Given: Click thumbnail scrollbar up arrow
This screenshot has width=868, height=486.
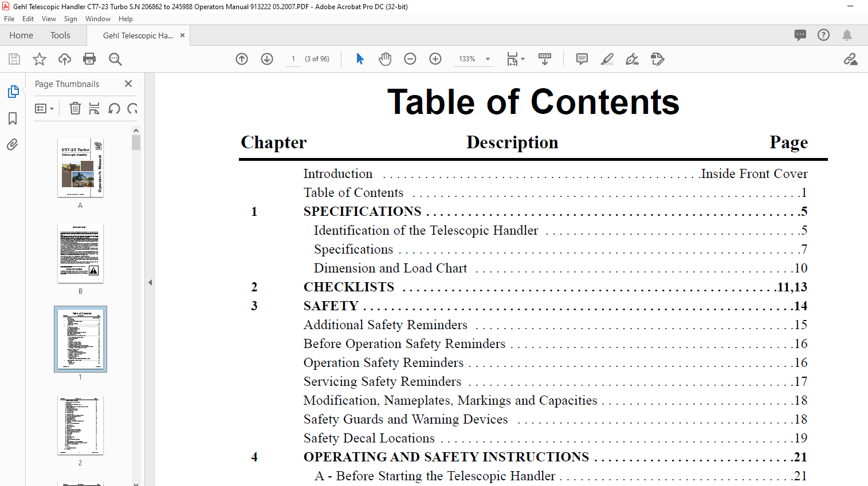Looking at the screenshot, I should [x=136, y=130].
